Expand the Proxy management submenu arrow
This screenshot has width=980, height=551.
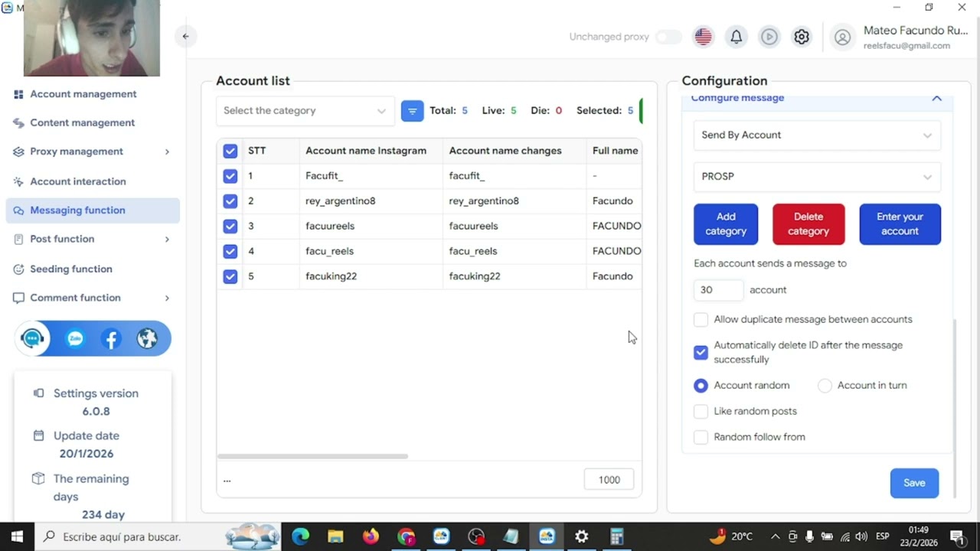pyautogui.click(x=167, y=152)
